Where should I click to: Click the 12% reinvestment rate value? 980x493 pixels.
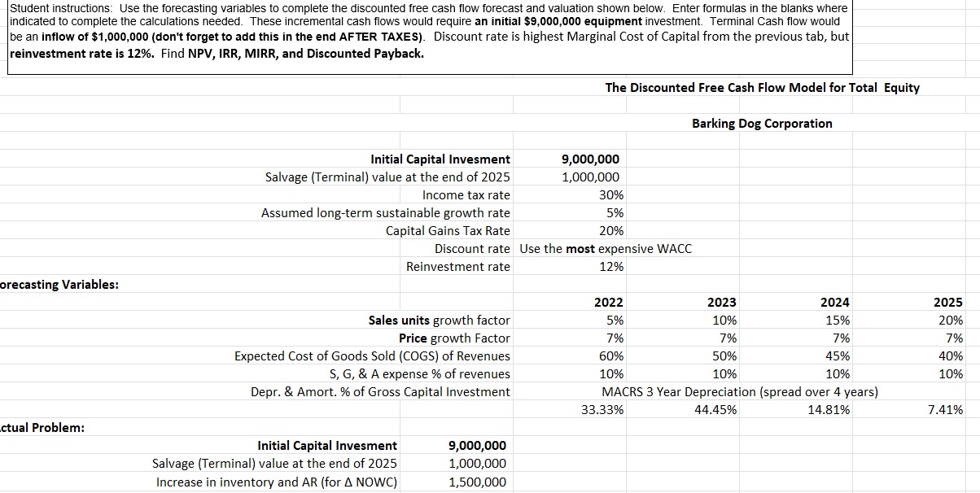(611, 266)
